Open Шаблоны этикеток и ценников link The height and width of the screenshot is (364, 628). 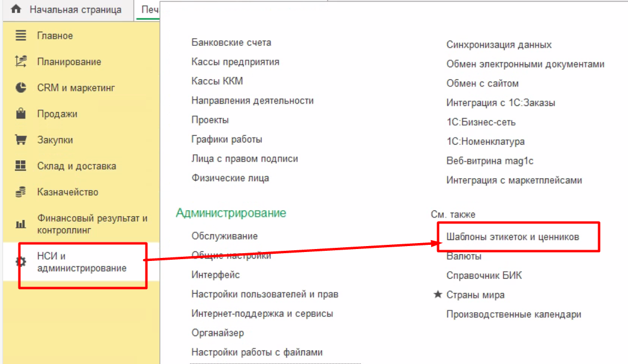tap(512, 237)
